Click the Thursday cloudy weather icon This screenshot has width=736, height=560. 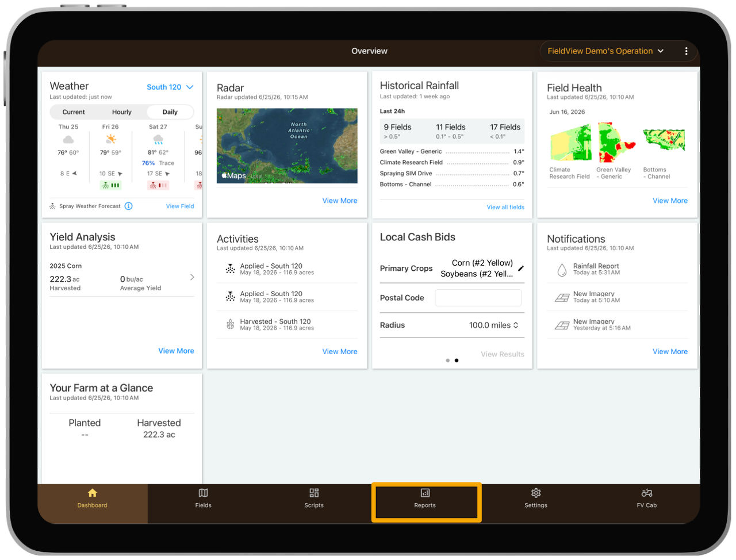pyautogui.click(x=68, y=140)
